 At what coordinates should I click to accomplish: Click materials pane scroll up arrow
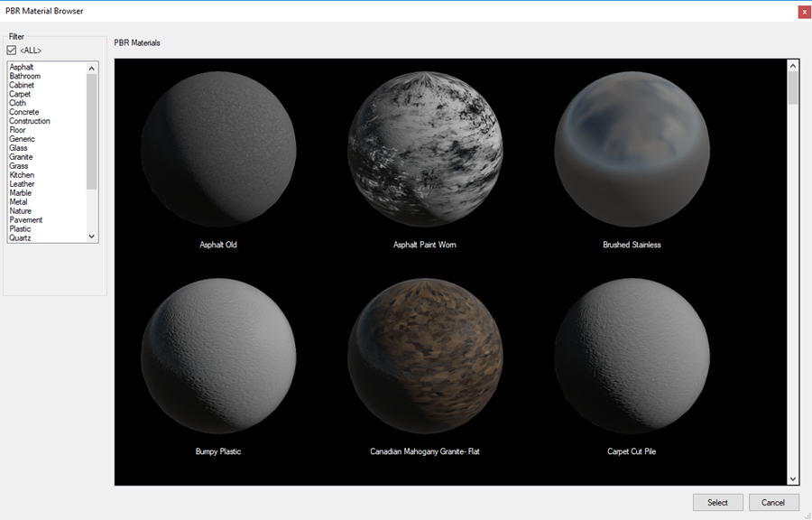(793, 65)
